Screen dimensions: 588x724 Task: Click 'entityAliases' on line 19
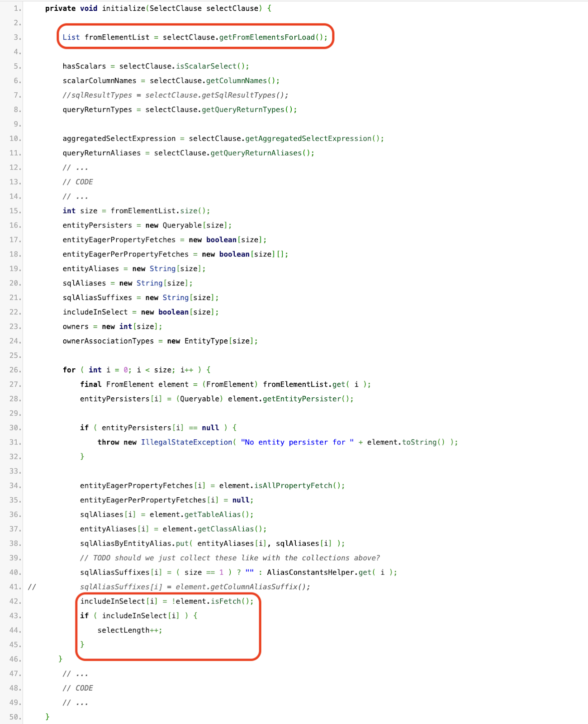tap(90, 269)
